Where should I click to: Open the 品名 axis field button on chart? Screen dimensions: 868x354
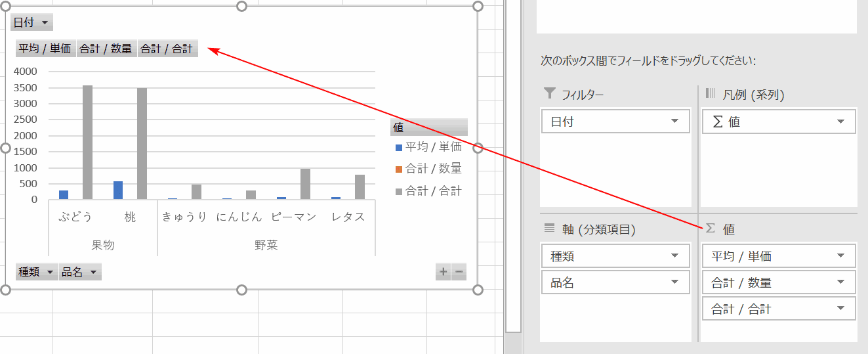pyautogui.click(x=80, y=272)
